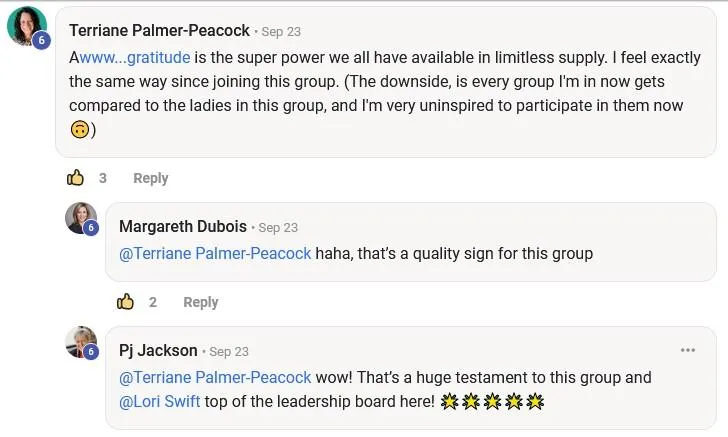Open @Terriane Palmer-Peacock mention in Margareth's reply
The width and height of the screenshot is (728, 437).
click(215, 254)
